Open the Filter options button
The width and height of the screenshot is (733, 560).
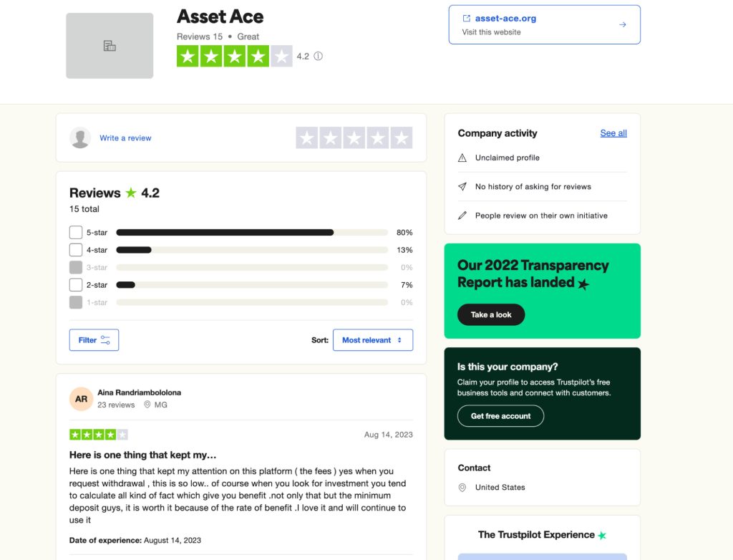(x=94, y=340)
